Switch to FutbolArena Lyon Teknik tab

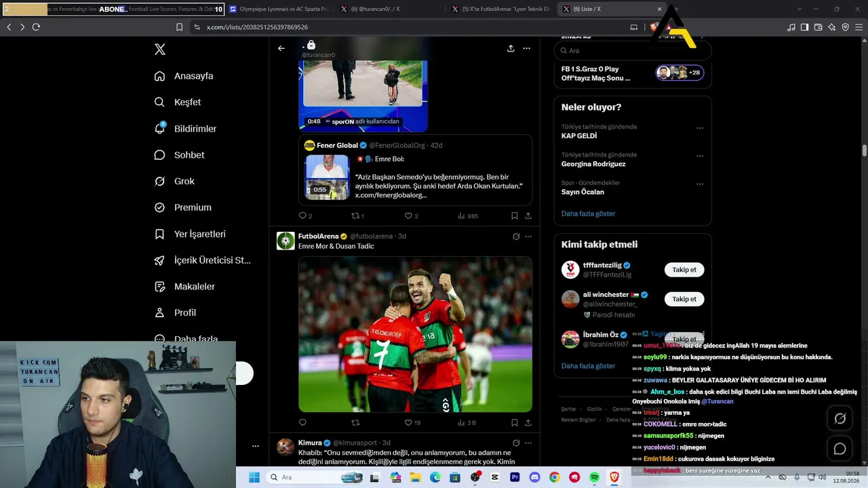[x=500, y=9]
